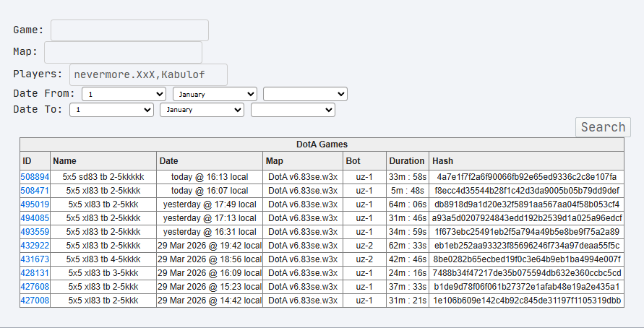Open game ID 427008 link
The image size is (644, 328).
[x=35, y=301]
